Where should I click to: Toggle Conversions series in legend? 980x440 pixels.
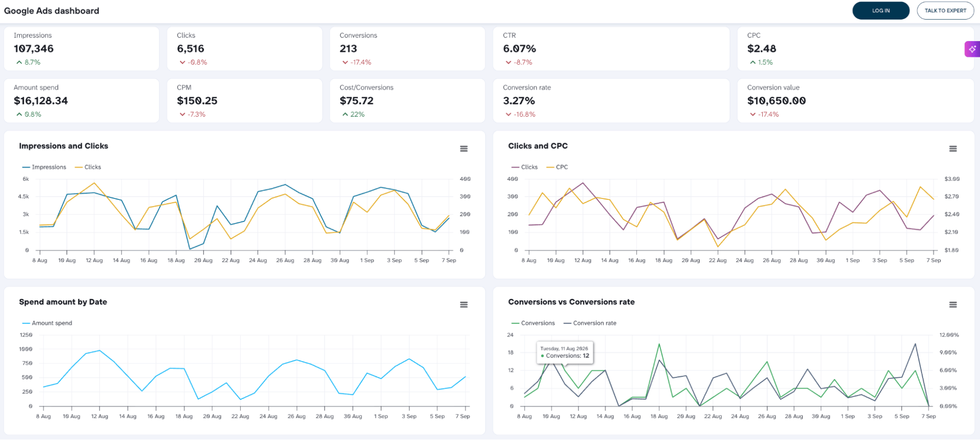(533, 323)
